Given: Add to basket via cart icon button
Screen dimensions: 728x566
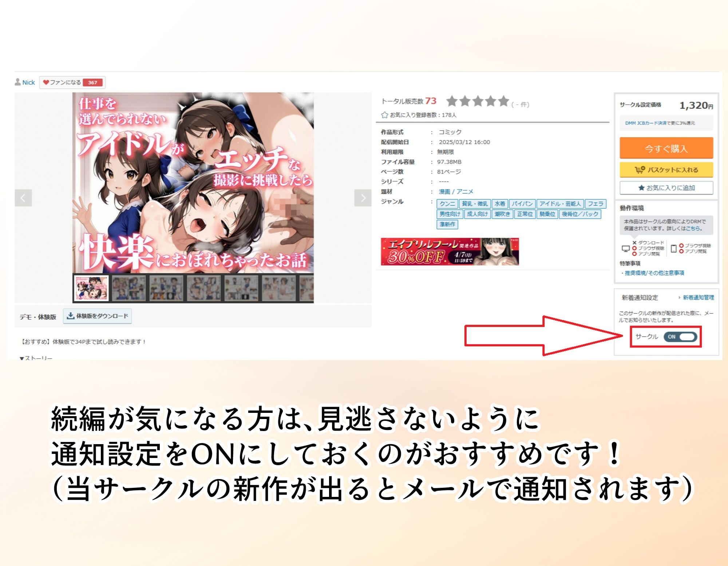Looking at the screenshot, I should (x=640, y=170).
